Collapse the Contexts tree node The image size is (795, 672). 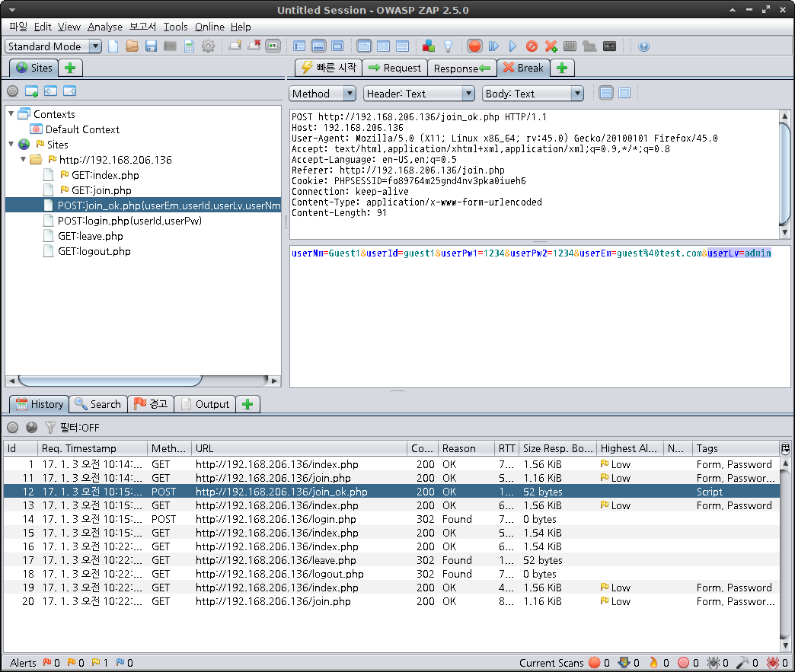[x=11, y=114]
